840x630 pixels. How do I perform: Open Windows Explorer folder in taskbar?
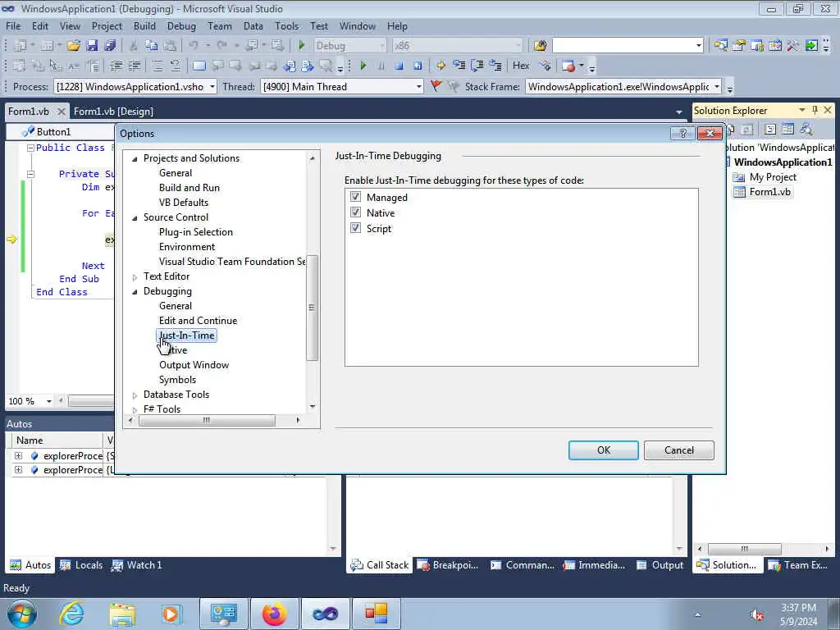[x=121, y=614]
